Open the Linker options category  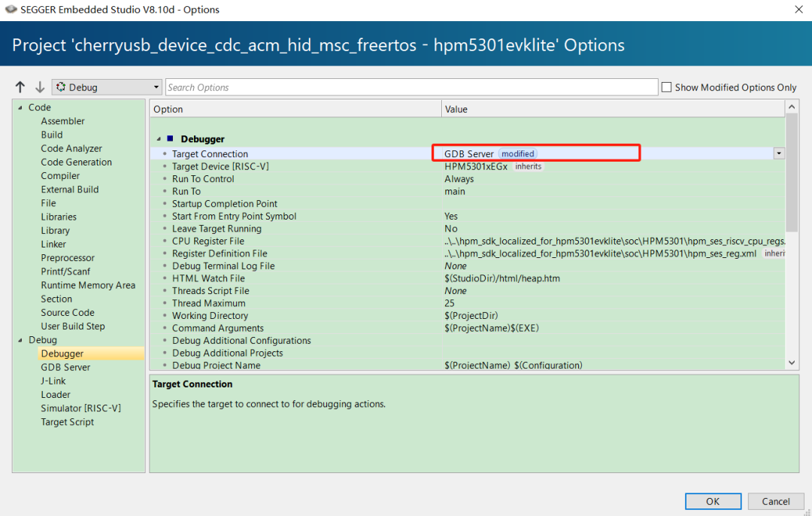tap(53, 244)
